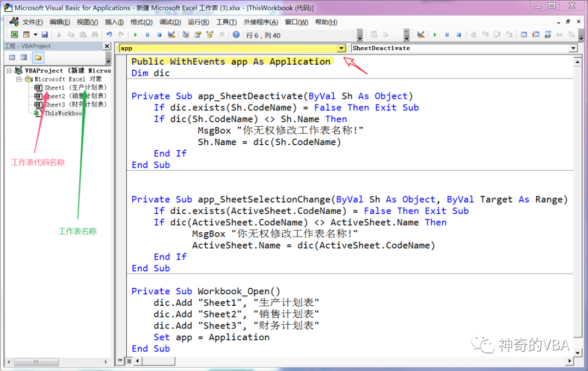The image size is (588, 371).
Task: Open the 帮助(H) menu
Action: tap(326, 22)
